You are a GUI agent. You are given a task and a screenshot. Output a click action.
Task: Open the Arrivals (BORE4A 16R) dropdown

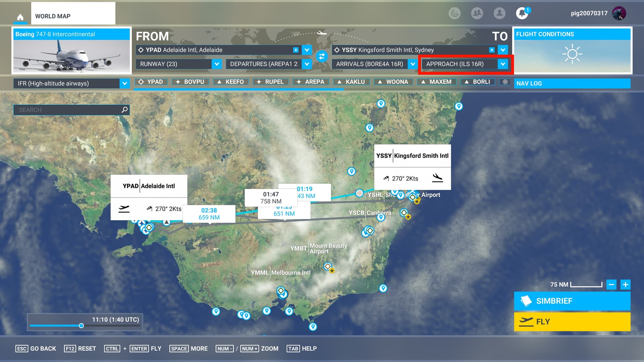coord(413,64)
